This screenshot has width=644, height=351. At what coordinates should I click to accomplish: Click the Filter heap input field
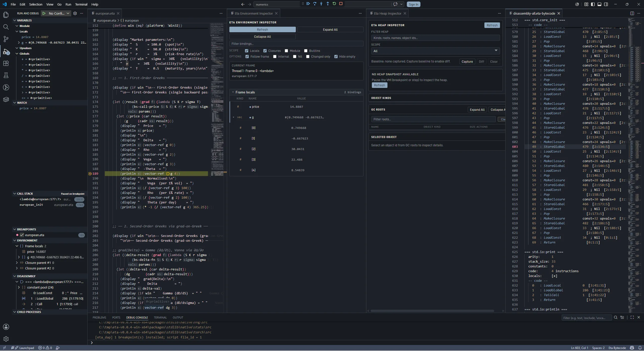click(x=435, y=38)
